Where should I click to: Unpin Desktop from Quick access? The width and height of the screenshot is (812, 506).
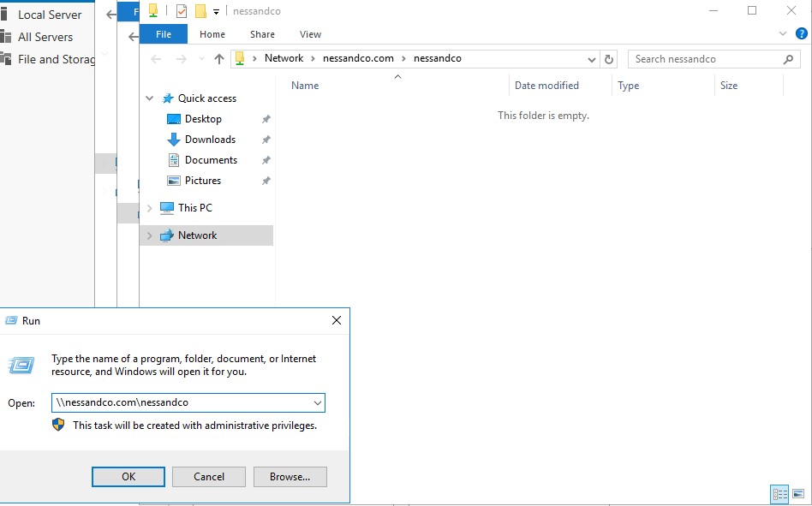pyautogui.click(x=266, y=119)
